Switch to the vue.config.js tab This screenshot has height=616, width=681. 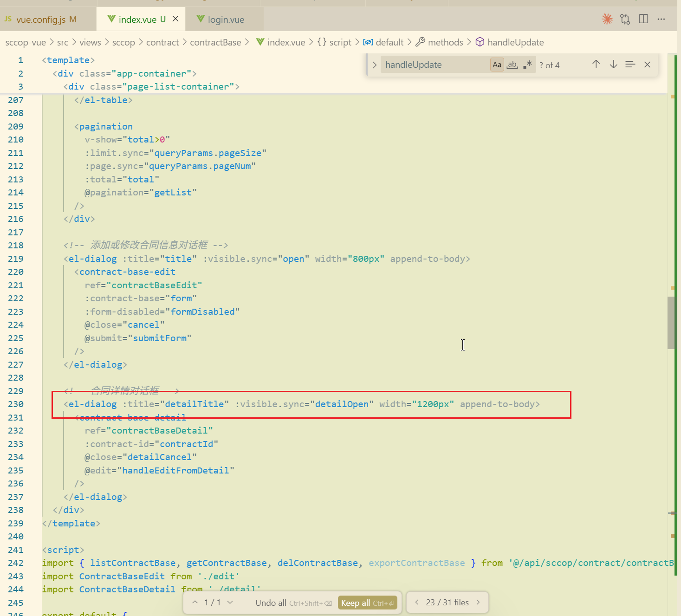pos(41,19)
